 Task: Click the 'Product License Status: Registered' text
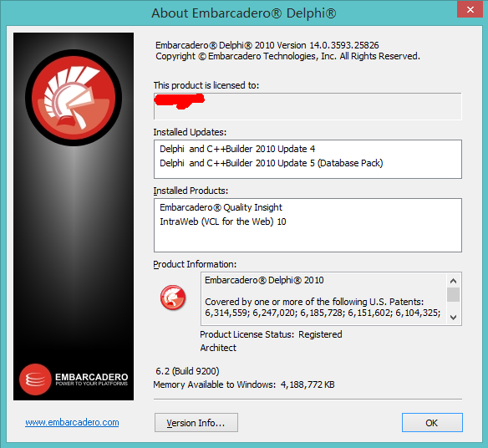click(x=271, y=334)
